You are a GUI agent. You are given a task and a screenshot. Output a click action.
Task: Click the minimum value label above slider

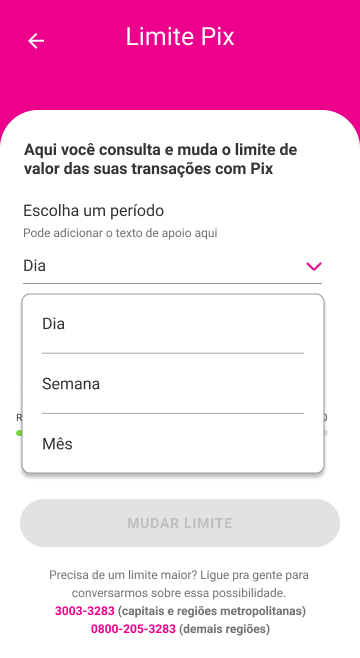pyautogui.click(x=19, y=418)
